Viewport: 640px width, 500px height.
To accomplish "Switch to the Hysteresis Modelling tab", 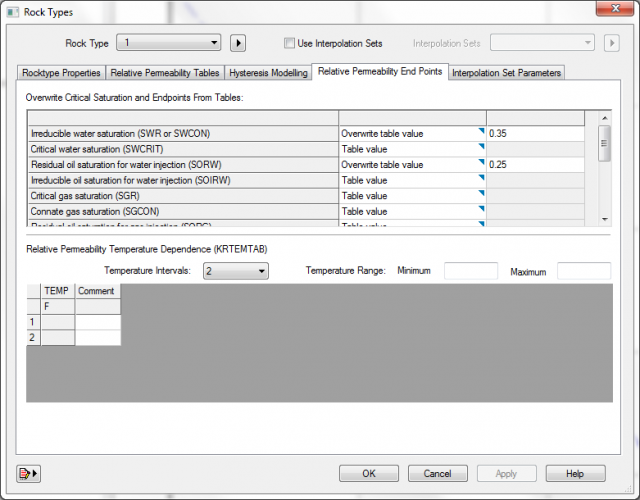I will point(268,73).
